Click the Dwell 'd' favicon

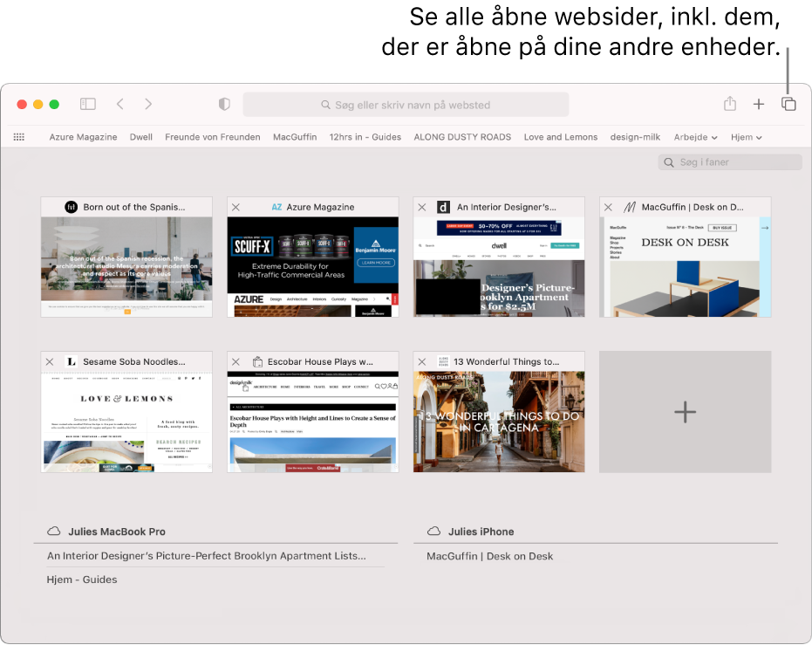click(443, 207)
